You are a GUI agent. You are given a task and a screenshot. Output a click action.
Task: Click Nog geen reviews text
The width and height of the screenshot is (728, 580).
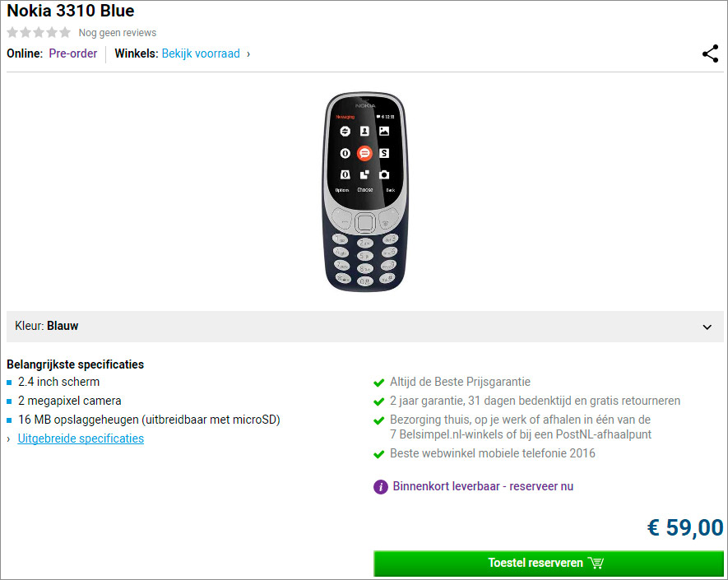118,33
